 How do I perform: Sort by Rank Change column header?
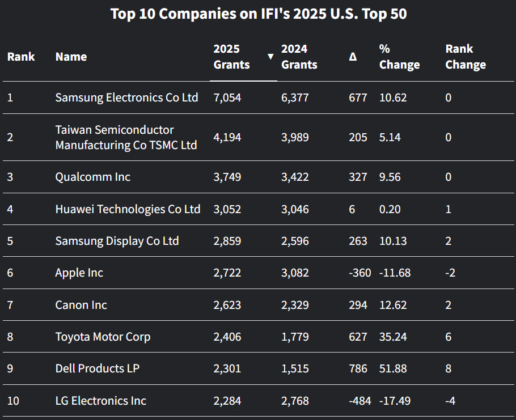tap(465, 57)
